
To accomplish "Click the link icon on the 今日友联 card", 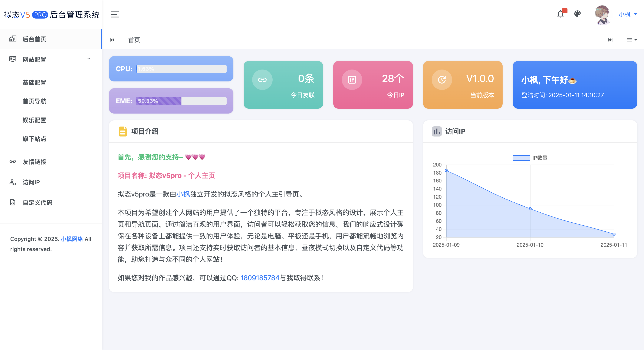I will point(262,80).
